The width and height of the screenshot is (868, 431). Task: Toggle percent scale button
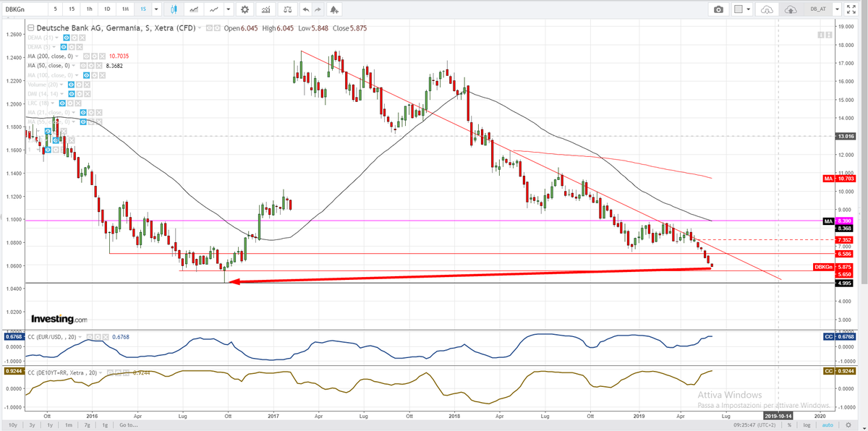coord(789,425)
